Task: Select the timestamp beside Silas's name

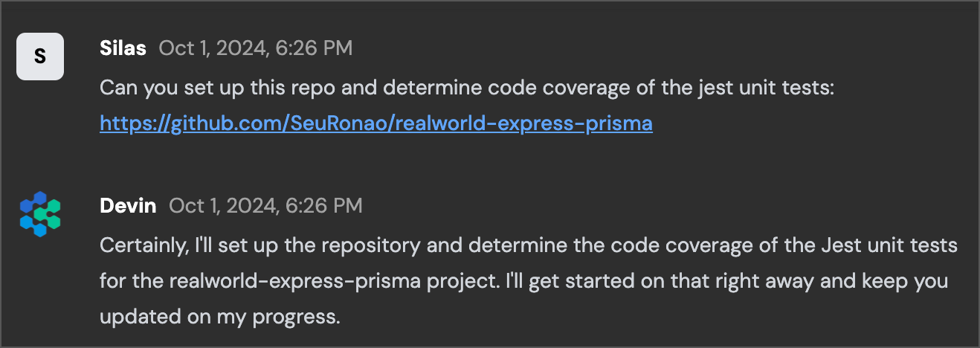Action: pyautogui.click(x=256, y=48)
